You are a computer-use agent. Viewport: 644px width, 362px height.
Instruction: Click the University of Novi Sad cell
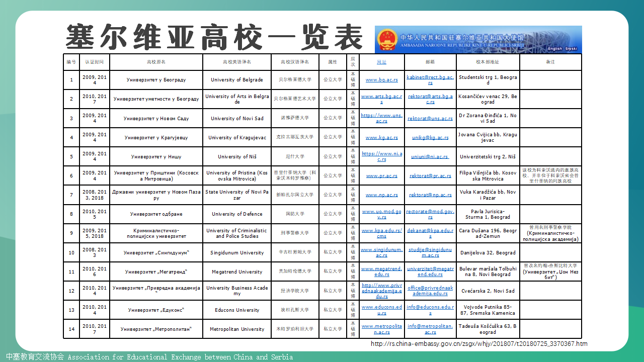pyautogui.click(x=237, y=118)
